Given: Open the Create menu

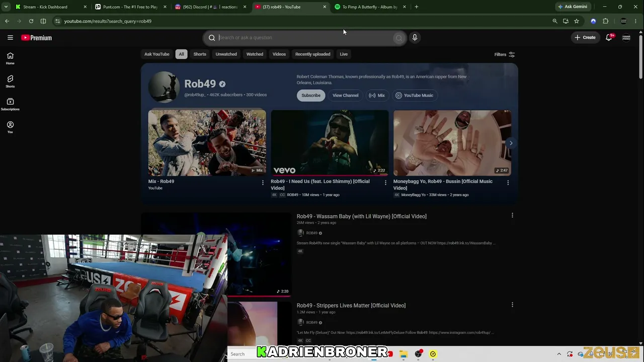Looking at the screenshot, I should [x=585, y=38].
